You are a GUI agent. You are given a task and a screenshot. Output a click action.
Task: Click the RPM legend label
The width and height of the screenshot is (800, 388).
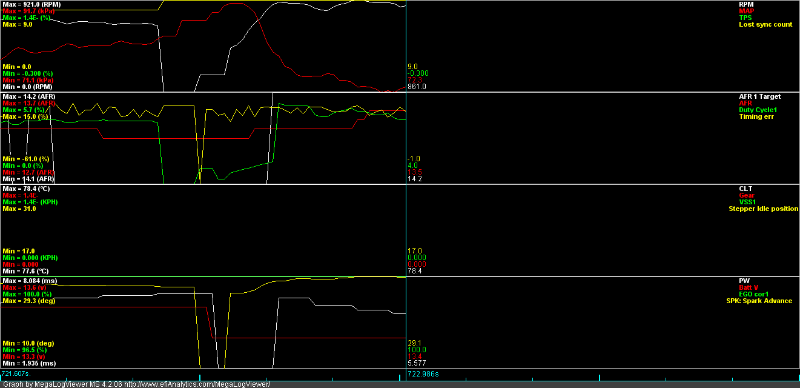[746, 4]
